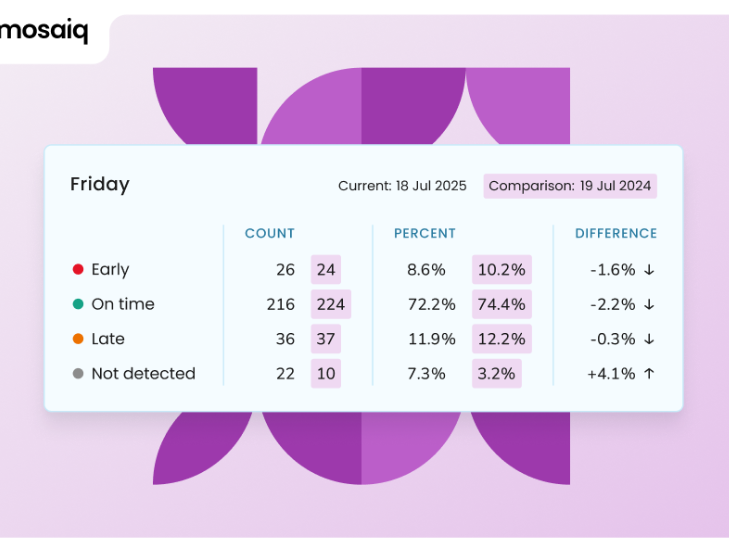
Task: Click the PERCENT column header
Action: 425,234
